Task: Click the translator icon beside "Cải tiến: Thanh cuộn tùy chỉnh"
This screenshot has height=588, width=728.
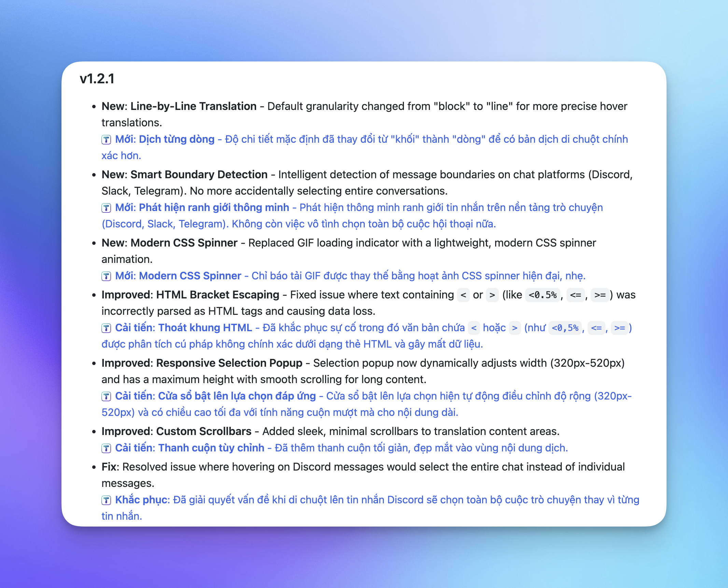Action: 107,448
